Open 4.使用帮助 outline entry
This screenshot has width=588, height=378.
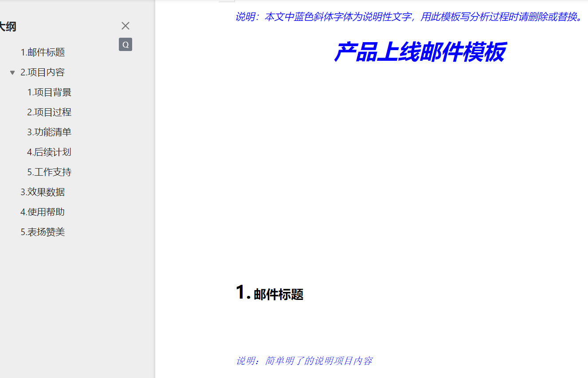(x=43, y=212)
